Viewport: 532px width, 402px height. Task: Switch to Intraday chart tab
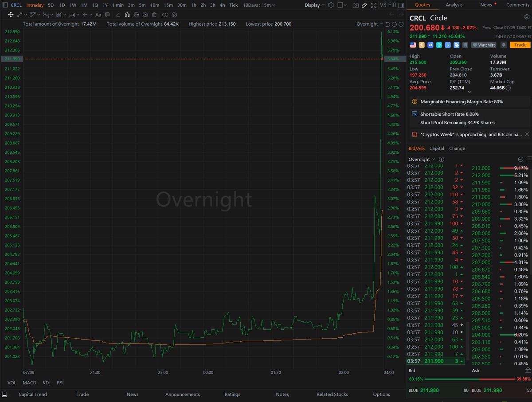pyautogui.click(x=35, y=5)
